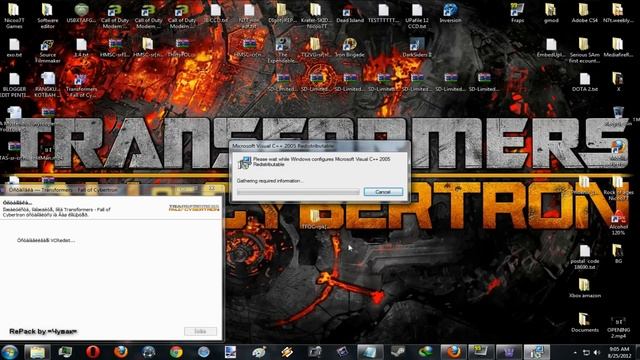Select the OPENING 2.mp4 file

coord(618,327)
